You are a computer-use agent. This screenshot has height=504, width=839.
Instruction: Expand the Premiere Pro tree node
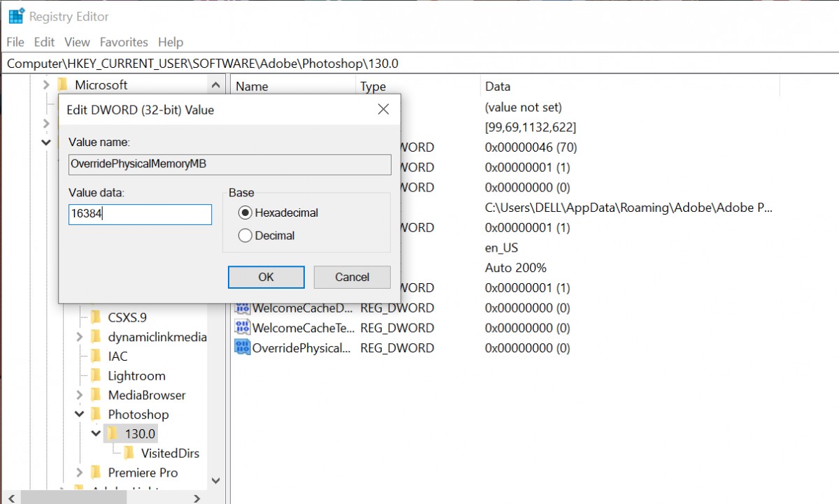(x=79, y=473)
